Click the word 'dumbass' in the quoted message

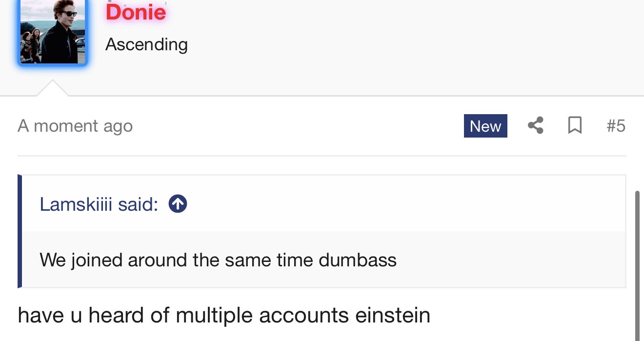(358, 260)
